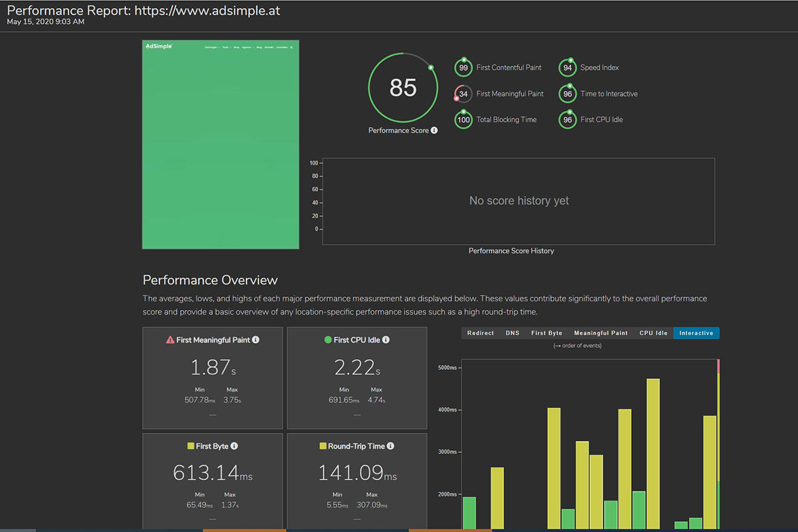Choose the Interactive tab above the chart
Viewport: 798px width, 532px height.
[696, 333]
